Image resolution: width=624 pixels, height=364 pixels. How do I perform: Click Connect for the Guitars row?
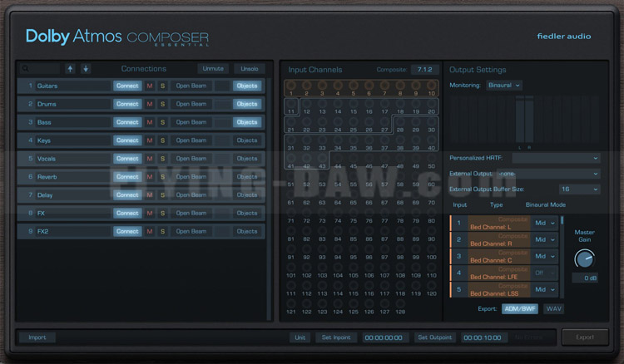click(x=127, y=86)
